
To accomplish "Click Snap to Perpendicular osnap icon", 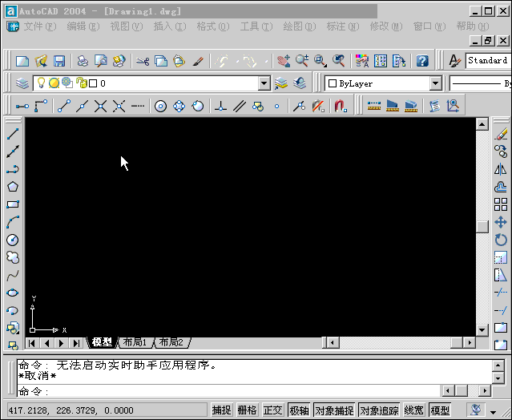I will (x=220, y=106).
